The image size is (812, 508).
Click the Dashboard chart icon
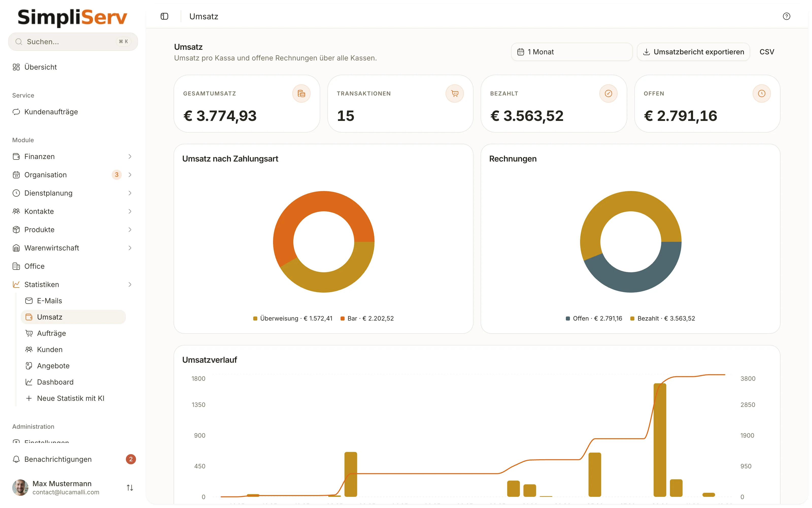29,382
